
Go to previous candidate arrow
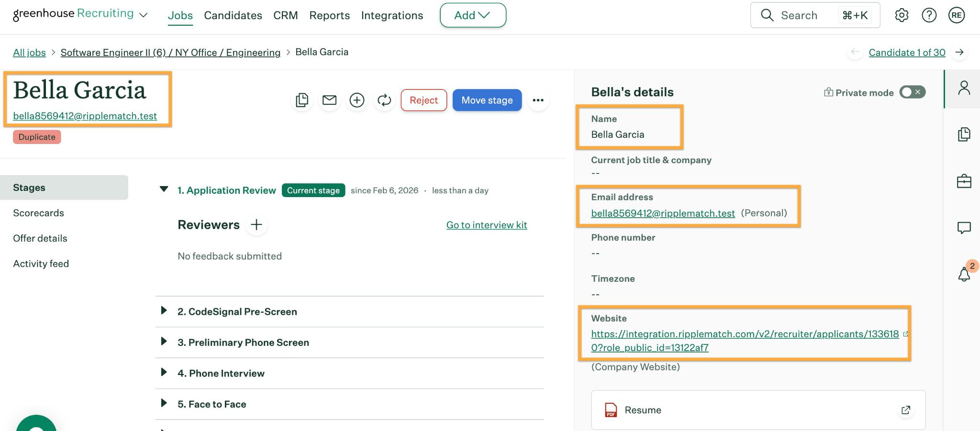[855, 52]
